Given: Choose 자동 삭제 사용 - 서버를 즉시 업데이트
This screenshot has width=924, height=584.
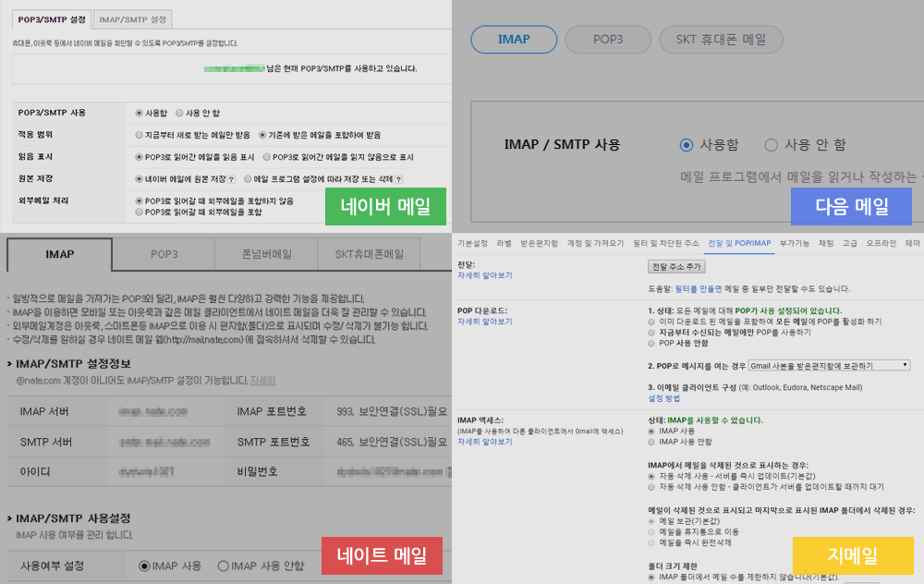Looking at the screenshot, I should tap(651, 476).
